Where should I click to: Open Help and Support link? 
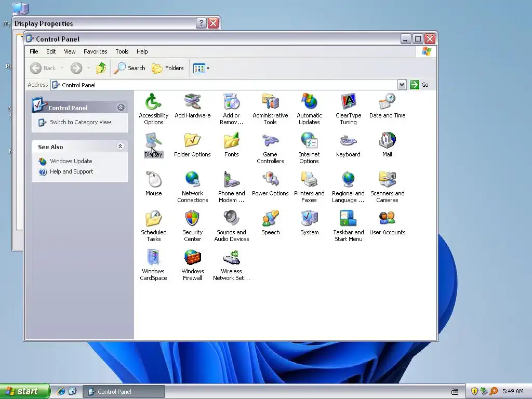click(71, 171)
